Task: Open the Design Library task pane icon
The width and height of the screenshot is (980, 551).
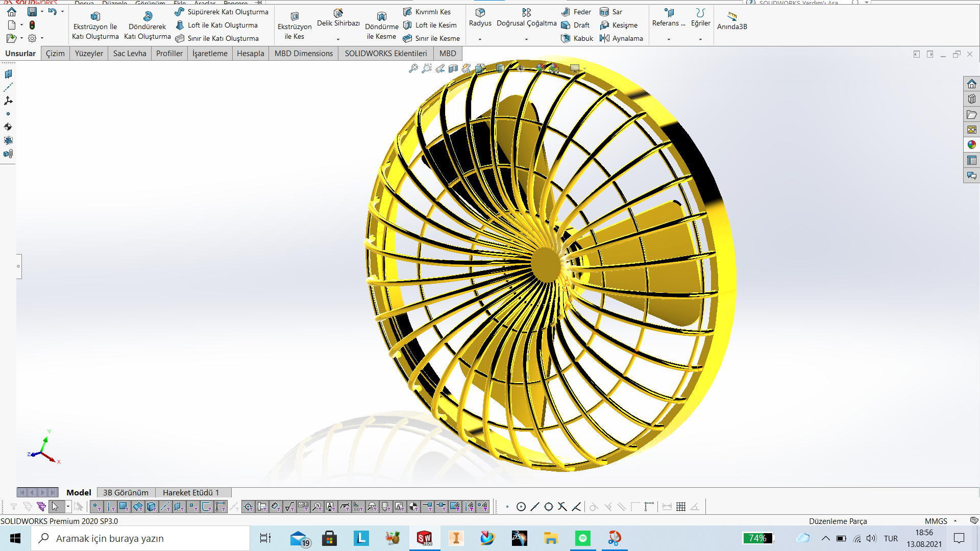Action: (x=972, y=99)
